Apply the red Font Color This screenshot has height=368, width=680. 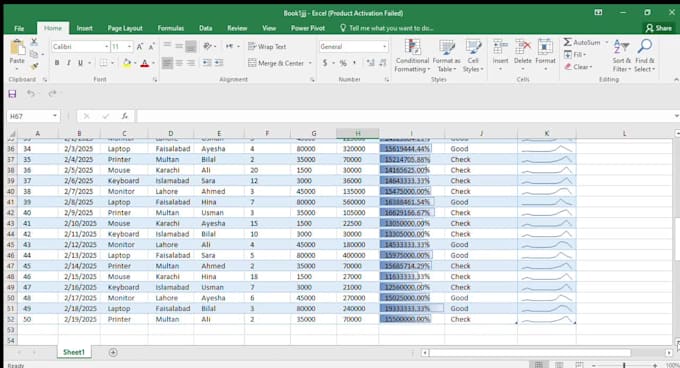(x=145, y=63)
